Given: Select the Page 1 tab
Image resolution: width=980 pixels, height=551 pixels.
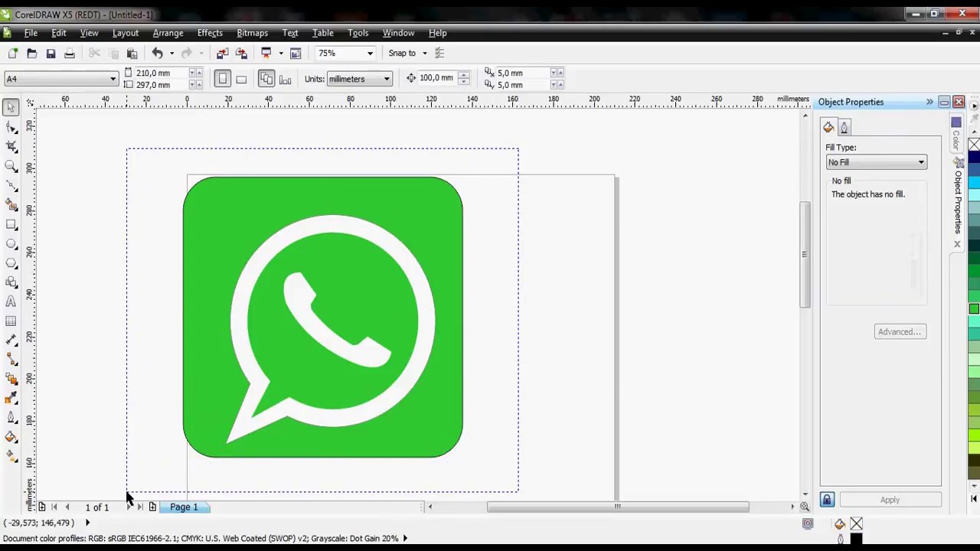Looking at the screenshot, I should pyautogui.click(x=184, y=507).
